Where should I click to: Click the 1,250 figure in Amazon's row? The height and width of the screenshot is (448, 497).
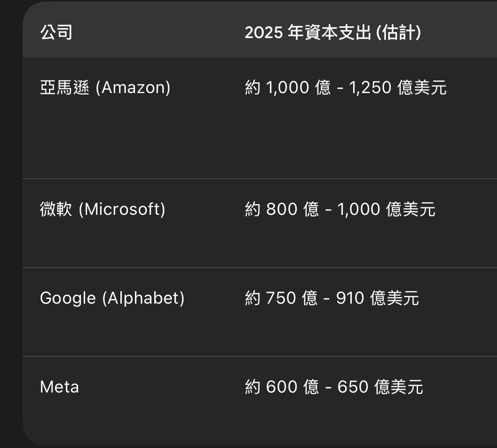[x=370, y=88]
